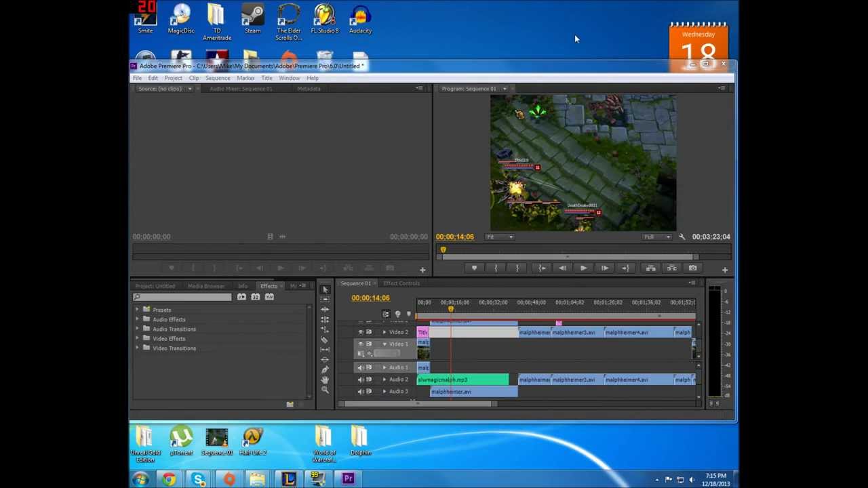The width and height of the screenshot is (868, 488).
Task: Create new custom bin in Effects panel
Action: coord(290,405)
